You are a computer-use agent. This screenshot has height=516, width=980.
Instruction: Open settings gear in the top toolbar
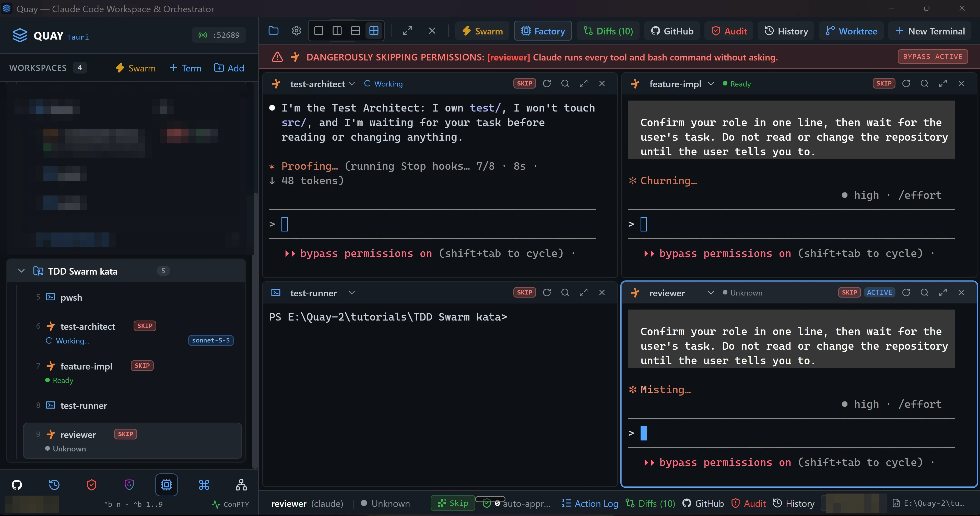tap(296, 31)
